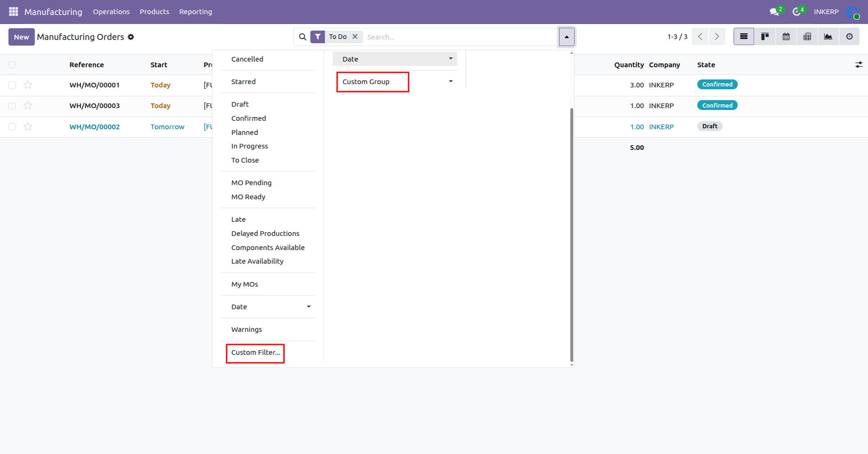This screenshot has height=454, width=868.
Task: Star the WH/MO/00002 order
Action: (x=28, y=126)
